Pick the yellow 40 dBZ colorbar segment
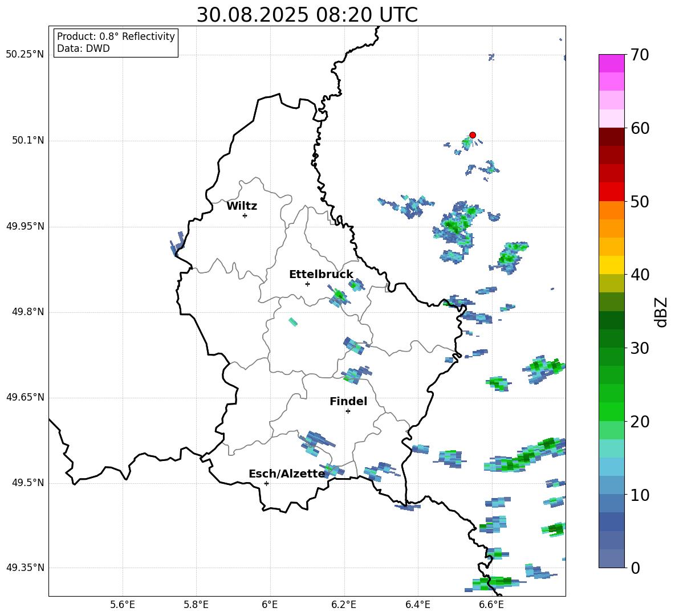 click(x=612, y=265)
